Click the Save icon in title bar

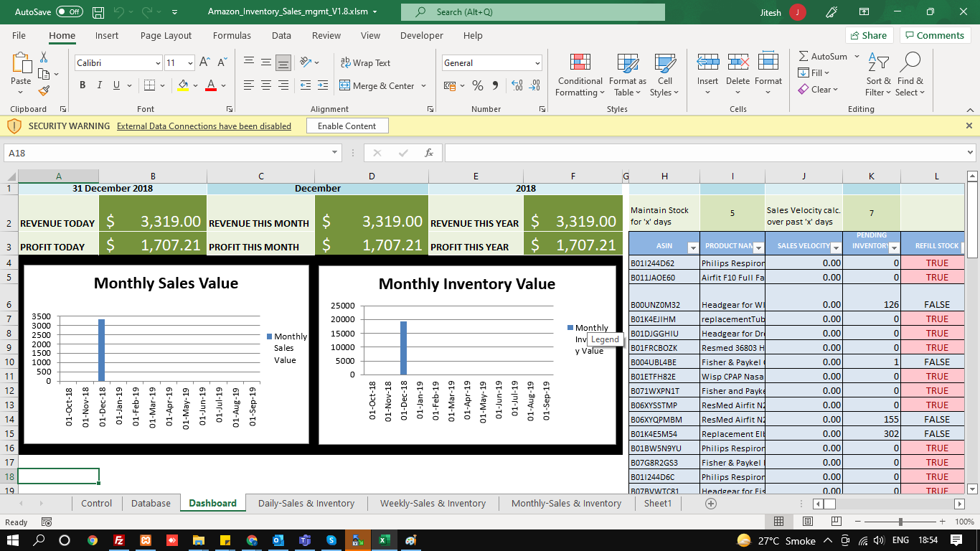[x=98, y=12]
